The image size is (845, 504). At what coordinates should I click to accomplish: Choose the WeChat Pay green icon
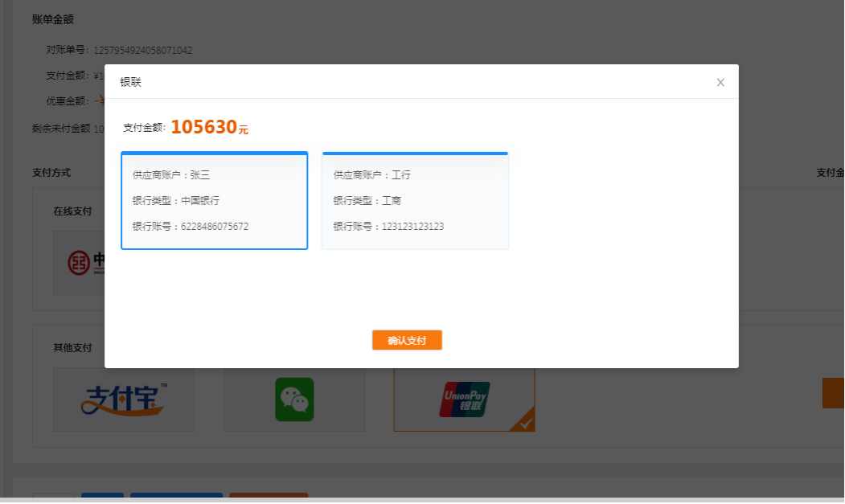294,400
